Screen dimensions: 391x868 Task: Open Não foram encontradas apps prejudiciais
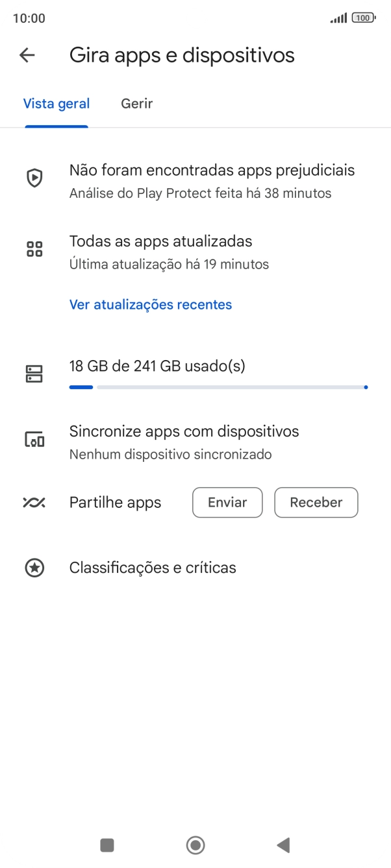[212, 180]
